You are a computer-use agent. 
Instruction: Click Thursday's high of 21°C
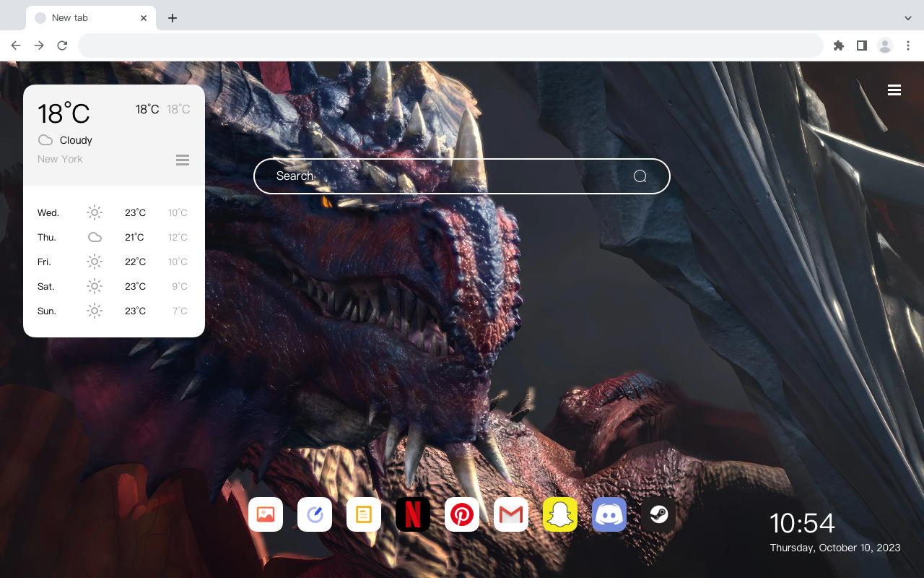(x=134, y=237)
